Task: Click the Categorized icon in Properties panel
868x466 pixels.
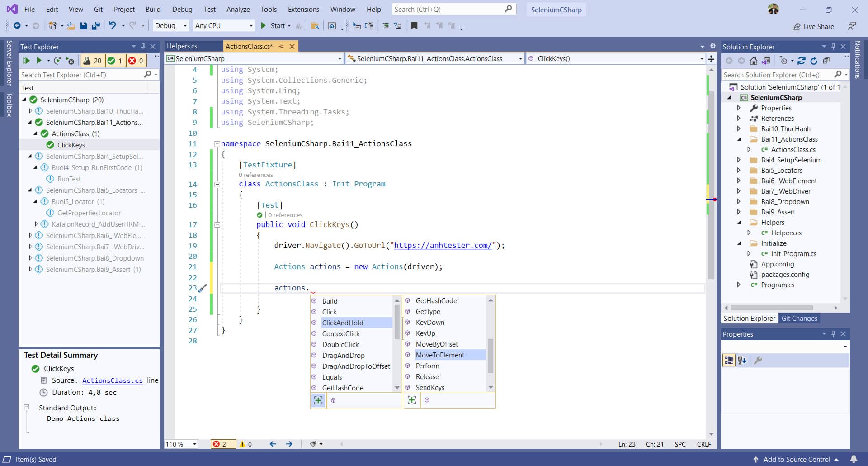Action: click(x=729, y=360)
